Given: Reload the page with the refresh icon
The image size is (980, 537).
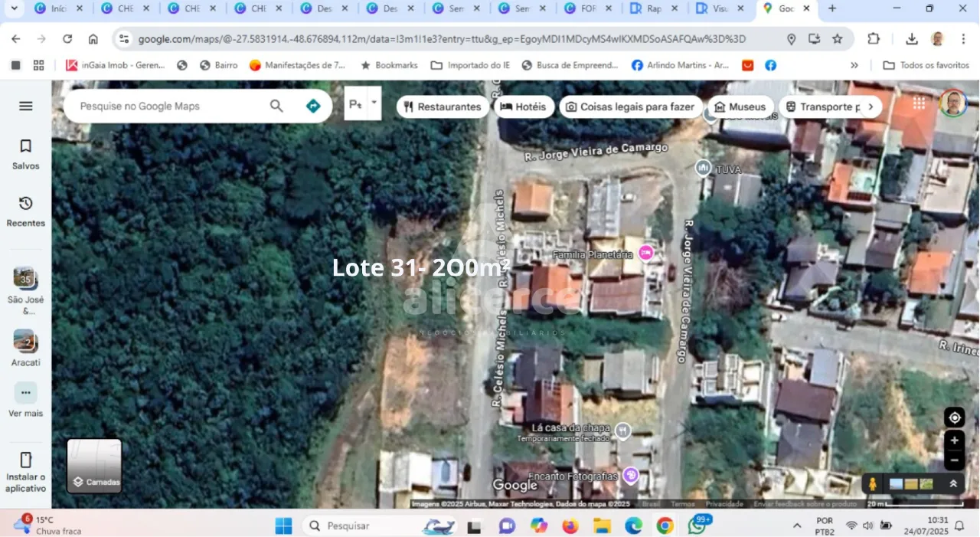Looking at the screenshot, I should tap(67, 38).
